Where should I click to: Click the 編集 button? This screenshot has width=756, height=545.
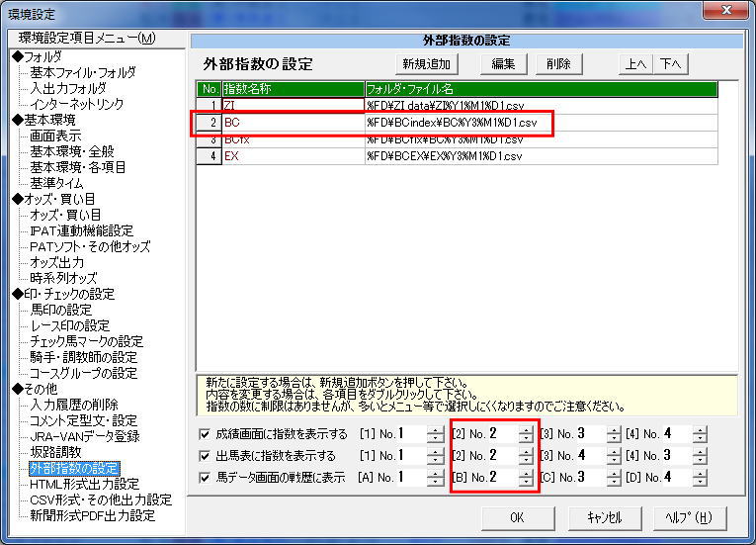(x=503, y=64)
